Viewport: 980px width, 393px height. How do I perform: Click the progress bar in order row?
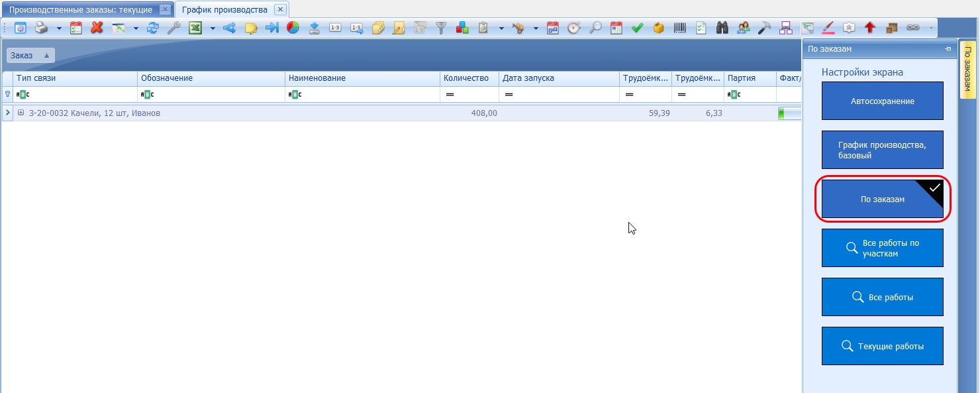(x=790, y=113)
